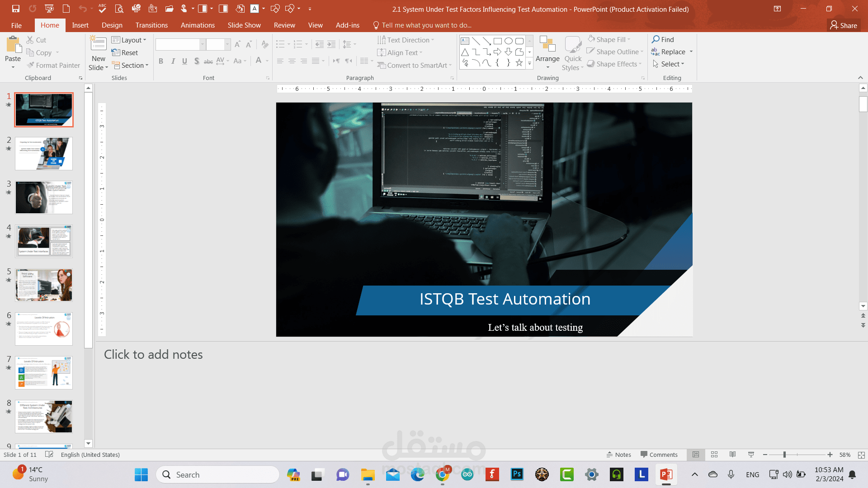Click the Cut scissors command
This screenshot has width=868, height=488.
click(x=36, y=40)
